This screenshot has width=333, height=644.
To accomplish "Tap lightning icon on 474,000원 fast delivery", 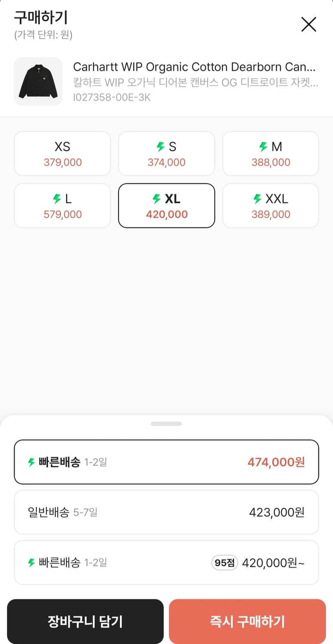I will 31,462.
